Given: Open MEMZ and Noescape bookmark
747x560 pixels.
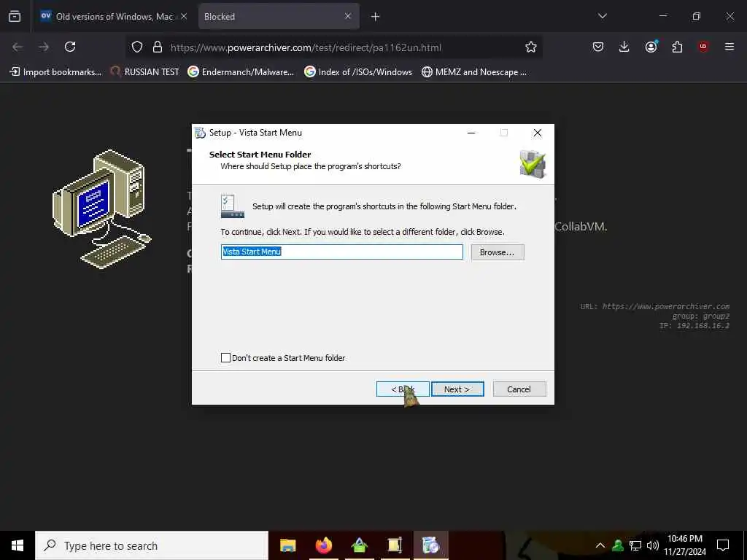Looking at the screenshot, I should tap(474, 72).
